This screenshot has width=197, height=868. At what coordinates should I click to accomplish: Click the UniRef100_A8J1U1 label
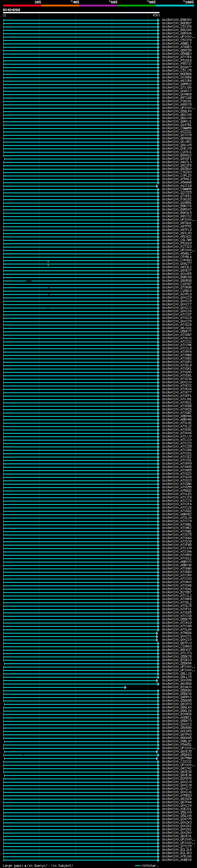[x=177, y=328]
